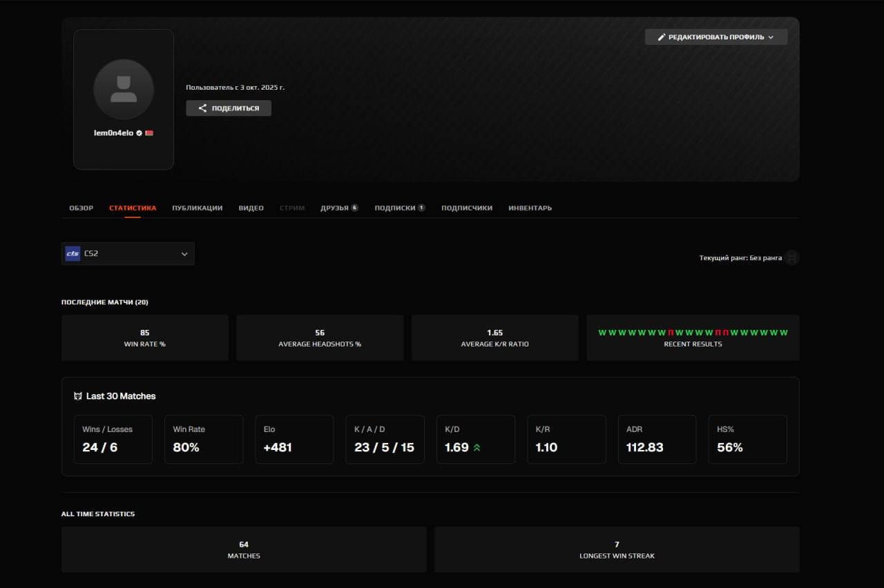884x588 pixels.
Task: Click the pencil icon on edit profile button
Action: click(x=661, y=37)
